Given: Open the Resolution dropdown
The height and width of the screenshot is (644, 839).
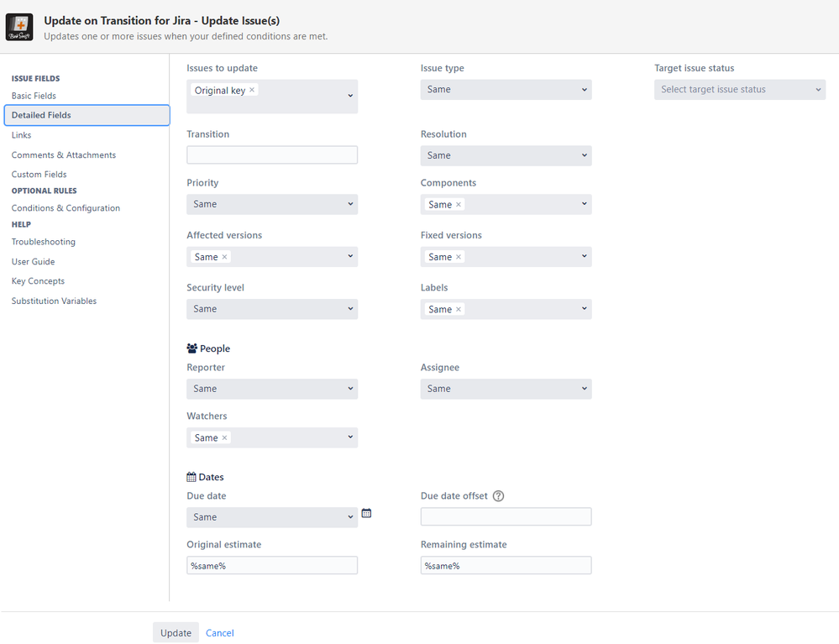Looking at the screenshot, I should pyautogui.click(x=506, y=155).
